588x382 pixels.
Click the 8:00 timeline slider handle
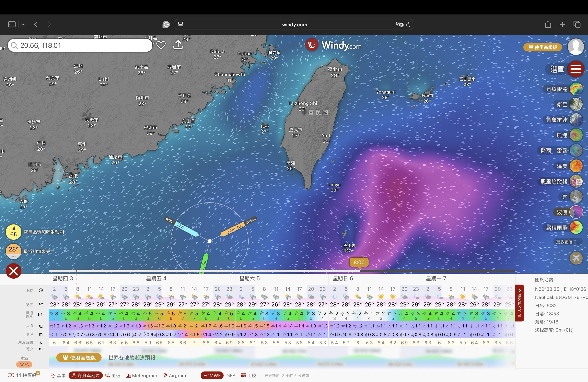[359, 263]
